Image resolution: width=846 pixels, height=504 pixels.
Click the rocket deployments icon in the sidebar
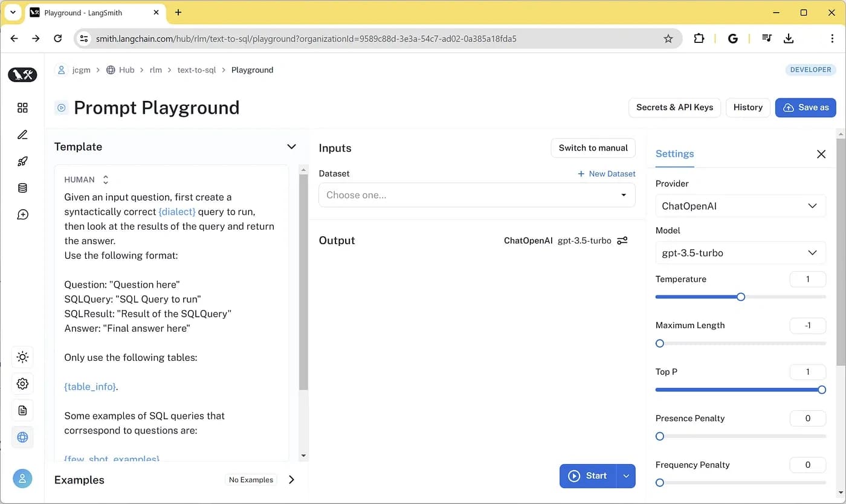(22, 161)
